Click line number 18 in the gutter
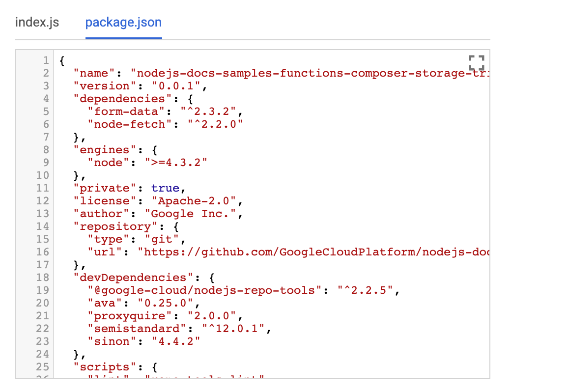This screenshot has width=568, height=392. [x=43, y=278]
